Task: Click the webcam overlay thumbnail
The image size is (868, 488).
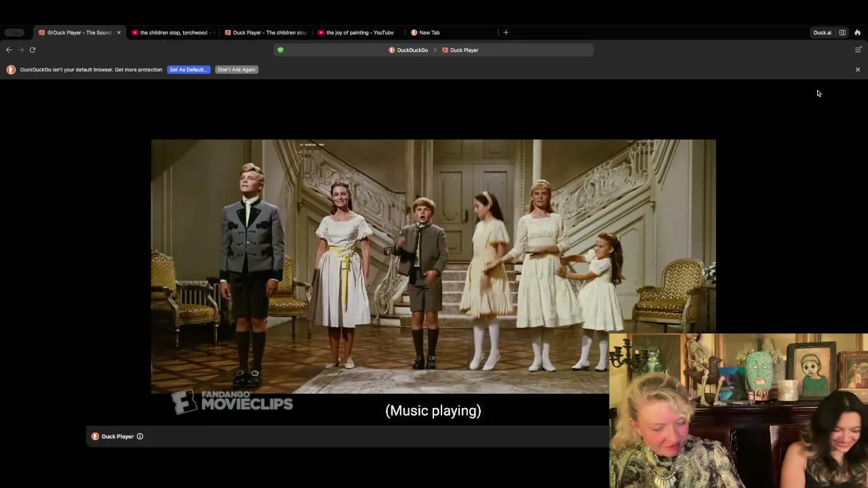Action: [738, 411]
